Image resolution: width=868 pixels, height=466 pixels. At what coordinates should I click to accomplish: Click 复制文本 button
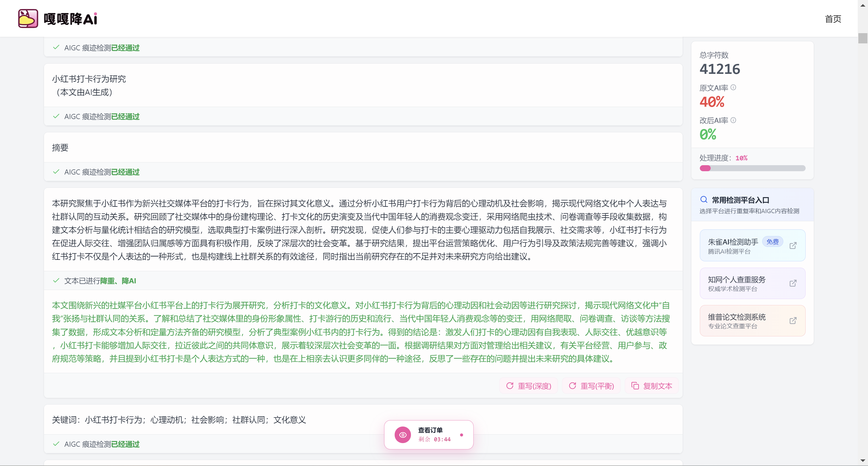(652, 386)
